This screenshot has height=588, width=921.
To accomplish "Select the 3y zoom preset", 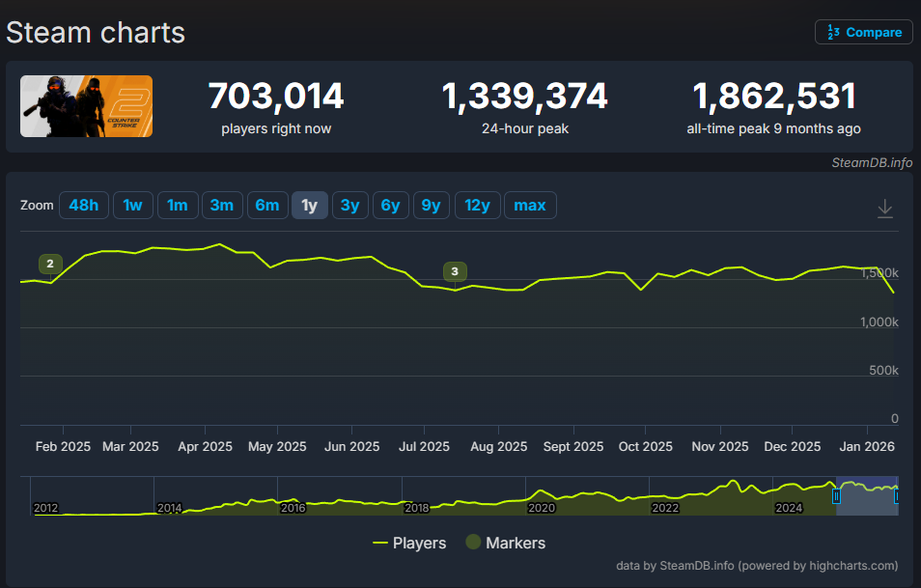I will coord(349,205).
